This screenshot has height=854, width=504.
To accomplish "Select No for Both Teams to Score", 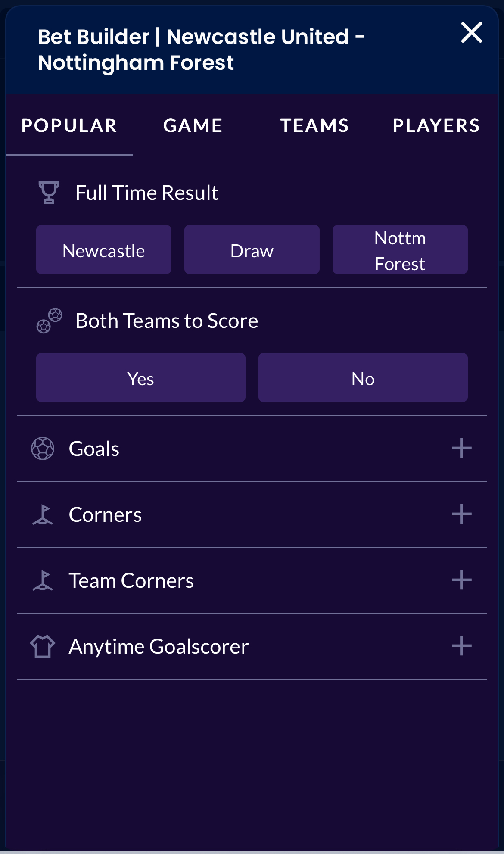I will click(x=363, y=377).
